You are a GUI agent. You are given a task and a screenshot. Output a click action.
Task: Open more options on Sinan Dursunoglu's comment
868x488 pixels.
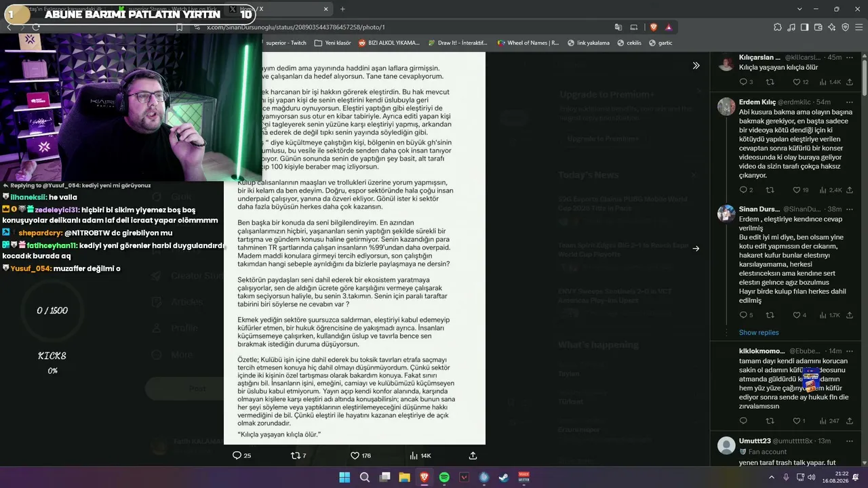click(x=849, y=209)
